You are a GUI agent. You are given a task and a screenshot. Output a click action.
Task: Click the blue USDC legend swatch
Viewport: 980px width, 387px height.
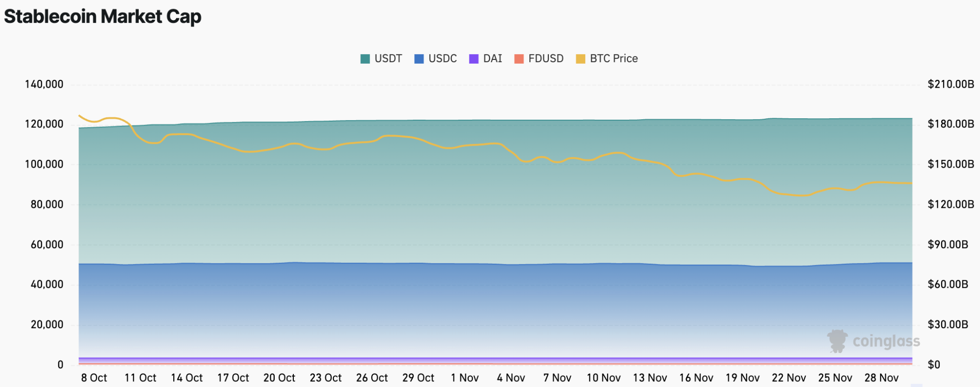tap(419, 59)
